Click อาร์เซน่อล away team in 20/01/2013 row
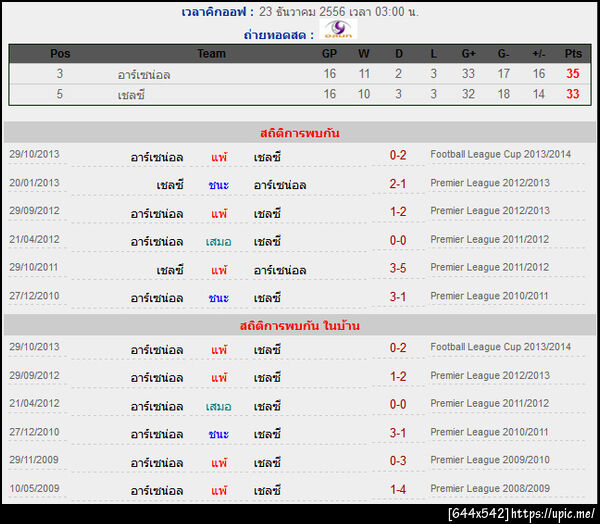 tap(280, 185)
